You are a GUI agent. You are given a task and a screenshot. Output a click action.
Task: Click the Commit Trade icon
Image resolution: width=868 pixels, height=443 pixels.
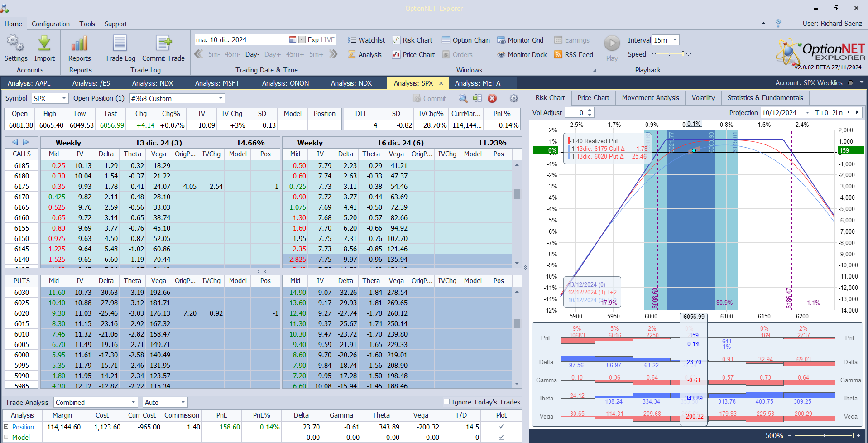click(x=163, y=43)
